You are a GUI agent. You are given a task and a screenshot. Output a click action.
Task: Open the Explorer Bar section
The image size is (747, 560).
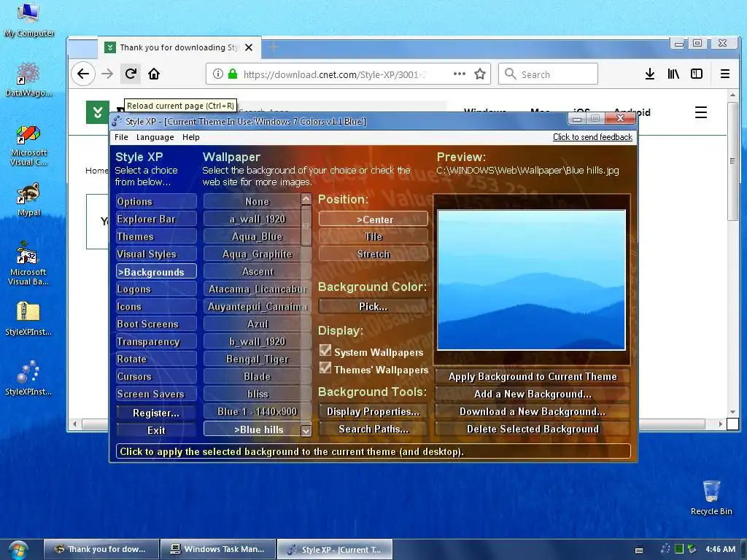(156, 219)
